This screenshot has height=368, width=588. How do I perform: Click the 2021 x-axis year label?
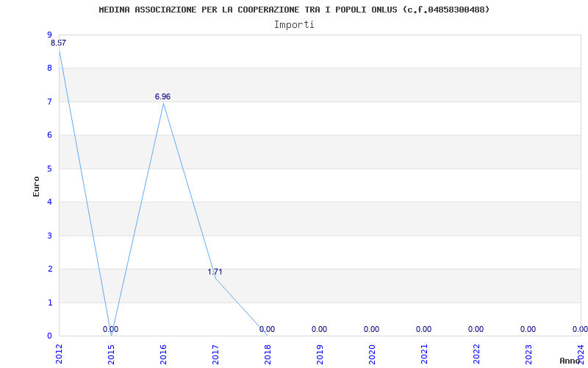click(x=424, y=353)
